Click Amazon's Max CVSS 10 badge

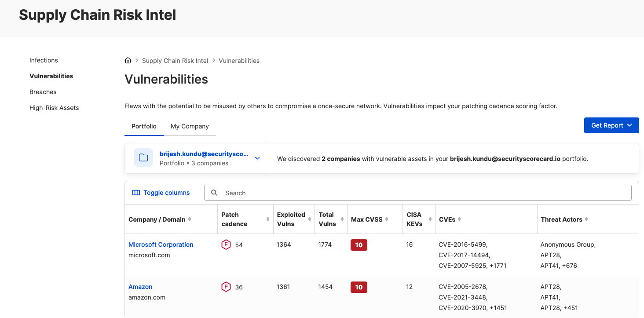click(359, 287)
